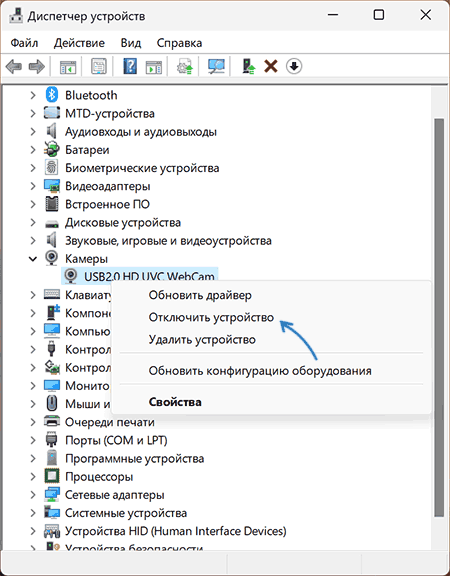Expand the Мониторы category chevron
This screenshot has width=450, height=576.
33,386
